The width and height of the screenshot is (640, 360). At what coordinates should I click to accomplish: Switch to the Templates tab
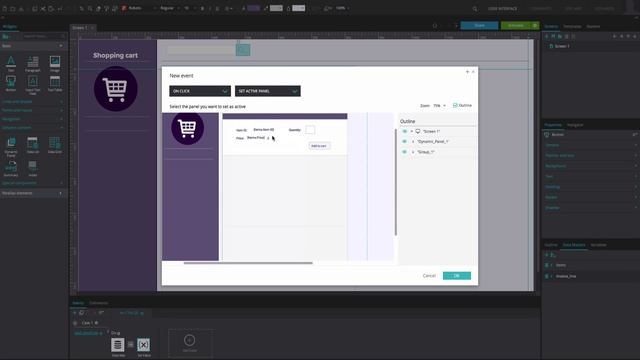[x=572, y=27]
